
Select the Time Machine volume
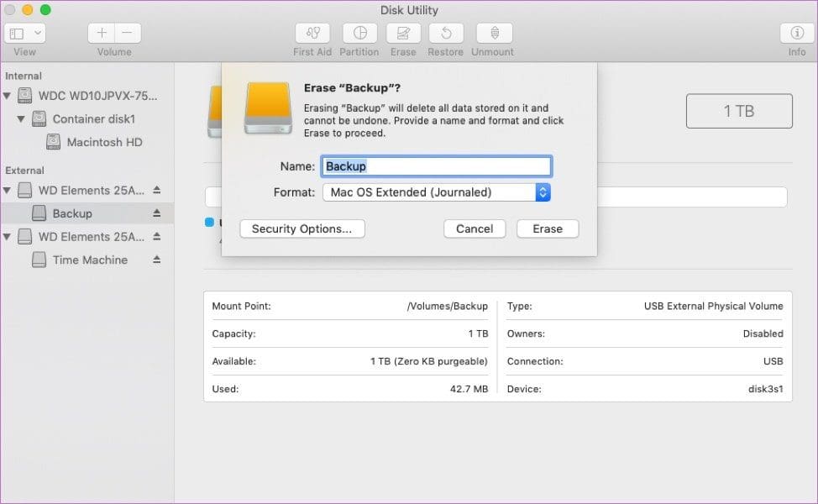(90, 260)
